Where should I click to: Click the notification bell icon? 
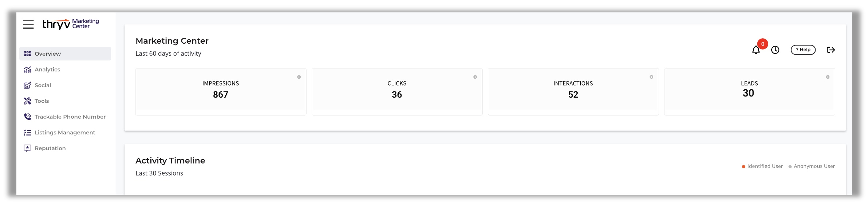click(x=756, y=50)
